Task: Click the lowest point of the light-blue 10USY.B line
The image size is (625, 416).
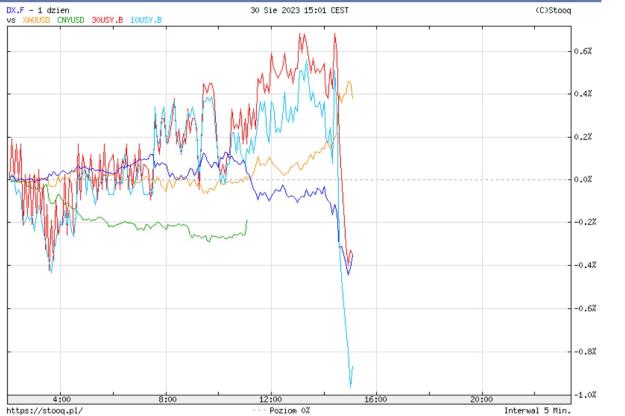Action: (x=350, y=387)
